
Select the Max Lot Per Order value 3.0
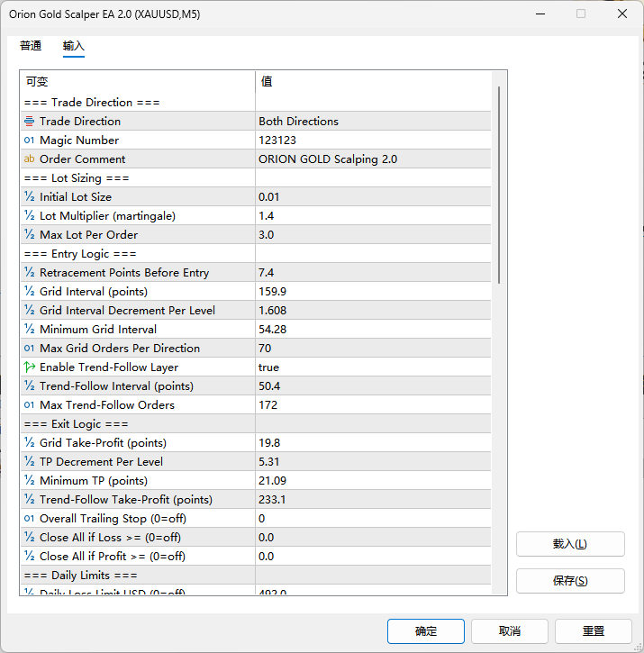373,235
